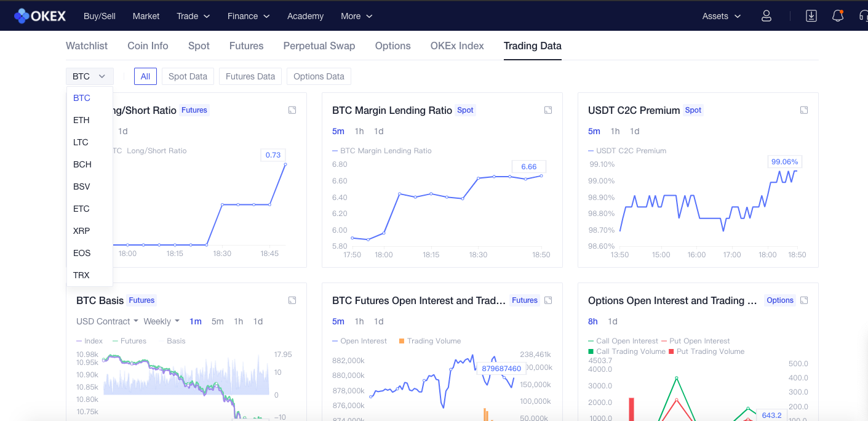Open the notifications bell icon
This screenshot has height=421, width=868.
(x=837, y=16)
